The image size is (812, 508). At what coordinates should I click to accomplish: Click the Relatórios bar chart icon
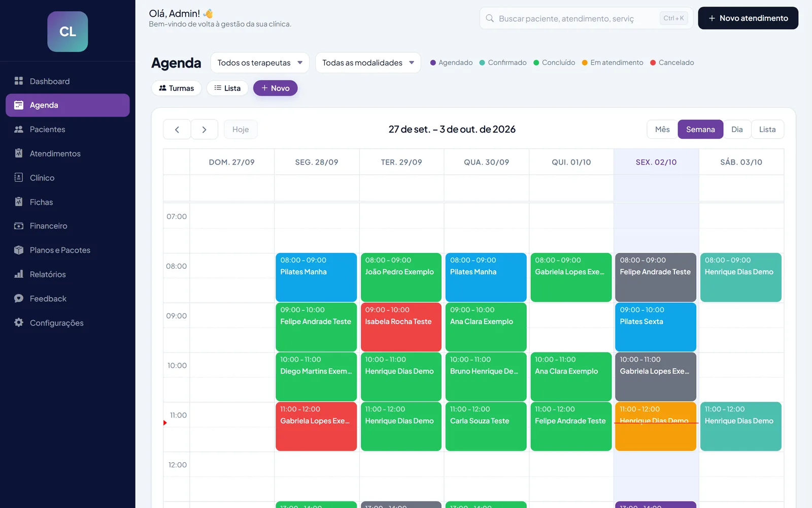pyautogui.click(x=19, y=274)
